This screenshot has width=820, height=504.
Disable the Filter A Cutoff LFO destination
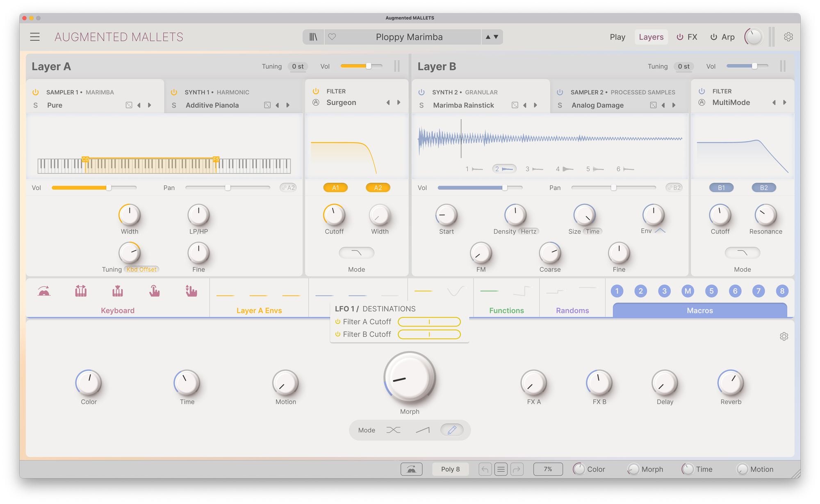tap(338, 322)
